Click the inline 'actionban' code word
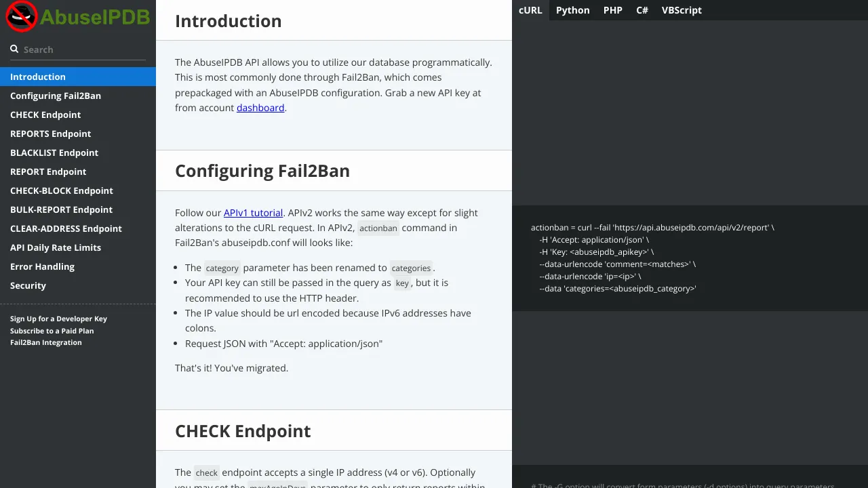This screenshot has height=488, width=868. pyautogui.click(x=378, y=228)
